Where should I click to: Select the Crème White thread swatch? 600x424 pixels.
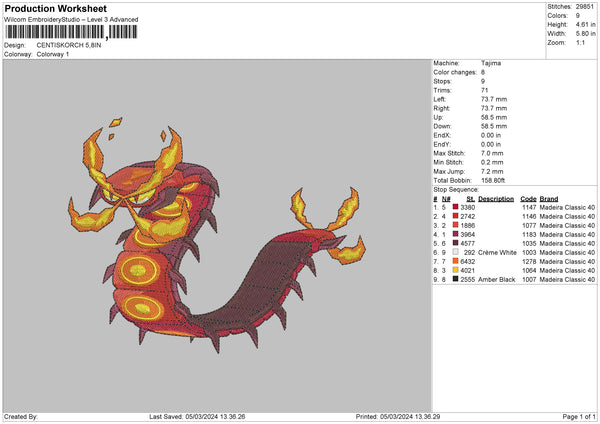click(x=456, y=254)
